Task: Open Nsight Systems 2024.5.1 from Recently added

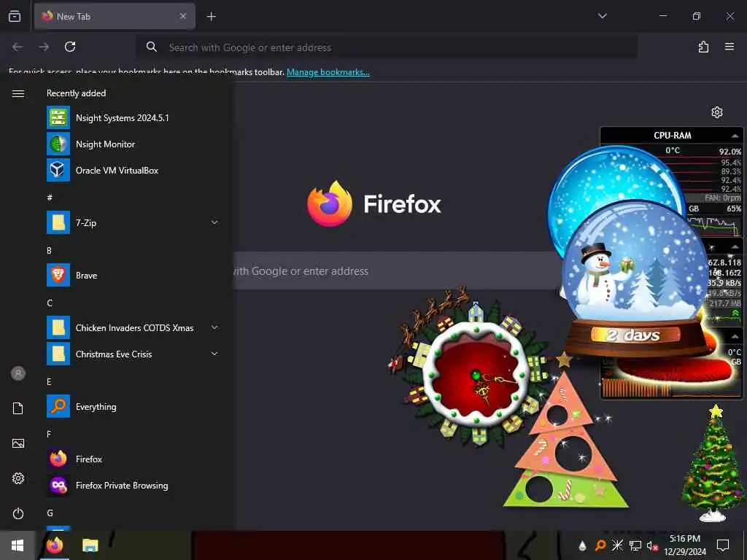Action: [x=131, y=117]
